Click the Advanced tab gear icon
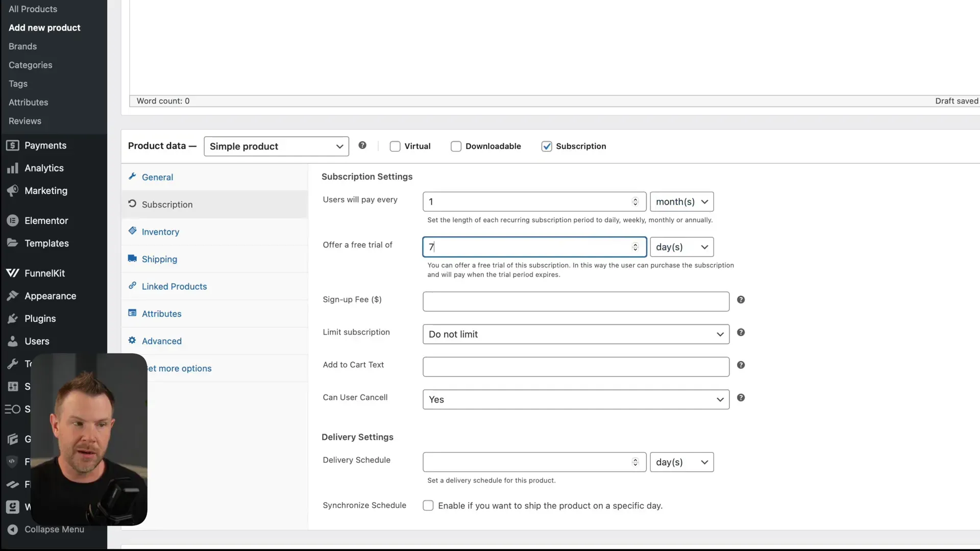The width and height of the screenshot is (980, 551). click(x=132, y=340)
